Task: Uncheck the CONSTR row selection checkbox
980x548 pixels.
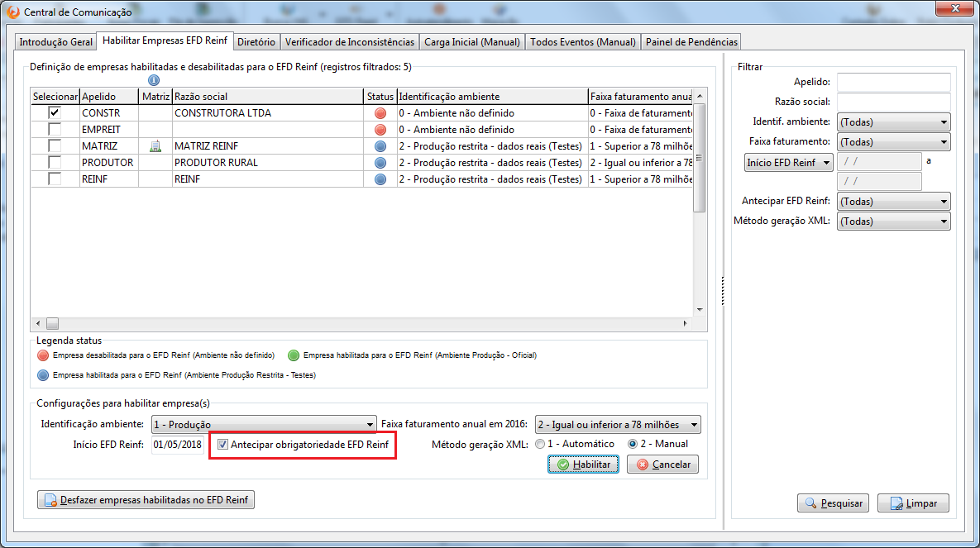Action: [55, 113]
